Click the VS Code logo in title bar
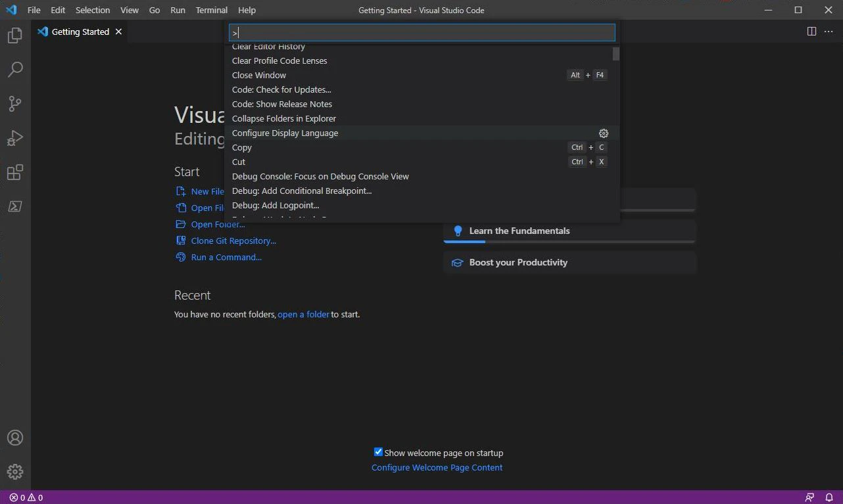843x504 pixels. tap(11, 10)
